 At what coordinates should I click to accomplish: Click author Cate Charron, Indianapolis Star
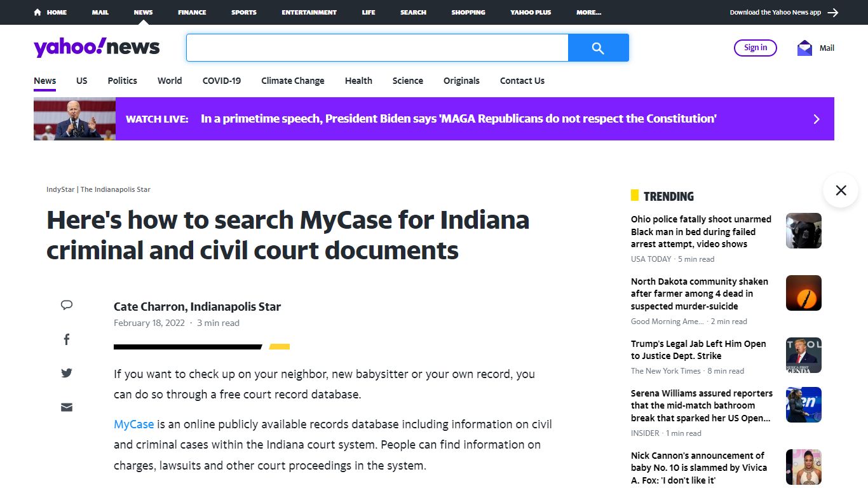[x=197, y=306]
